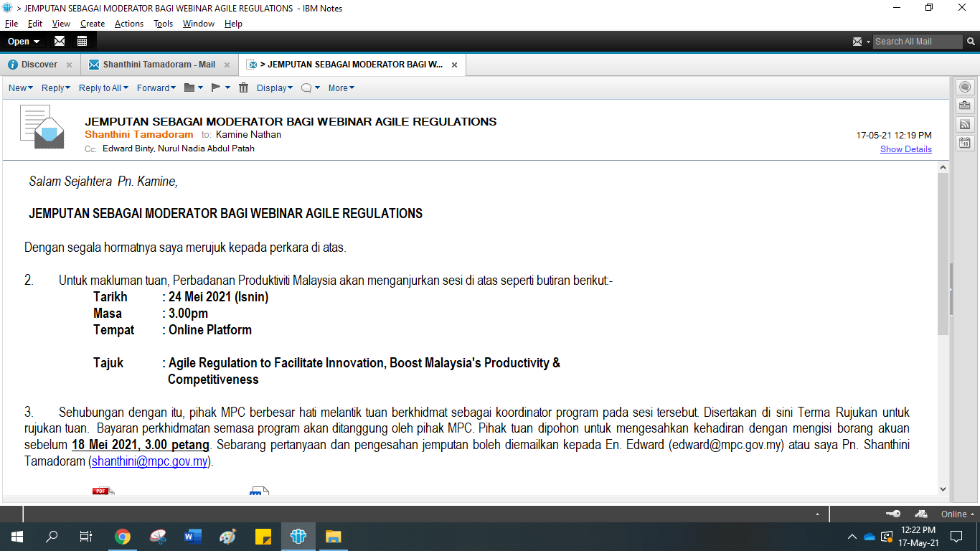Click the message scrollbar down arrow
The image size is (980, 551).
click(943, 489)
